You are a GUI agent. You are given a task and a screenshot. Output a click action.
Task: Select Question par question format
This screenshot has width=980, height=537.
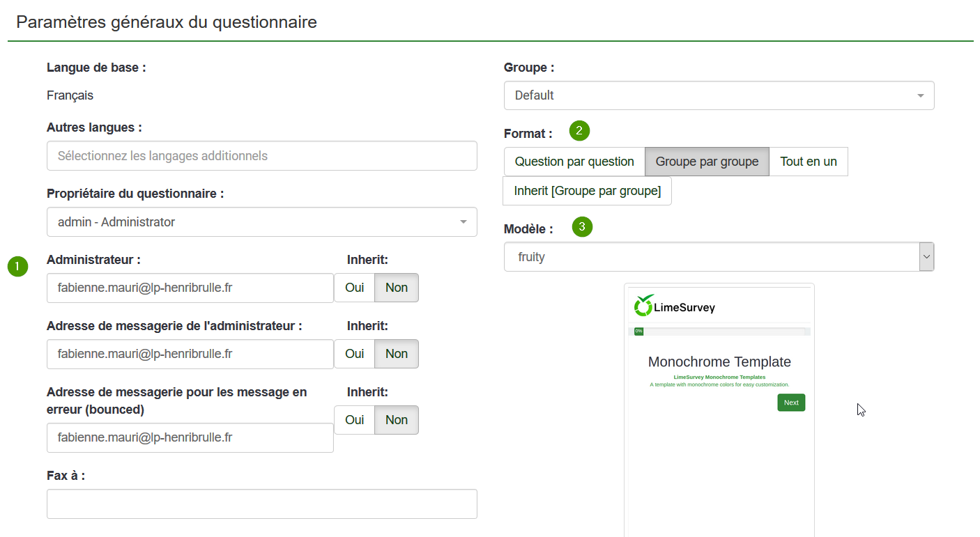(x=574, y=162)
